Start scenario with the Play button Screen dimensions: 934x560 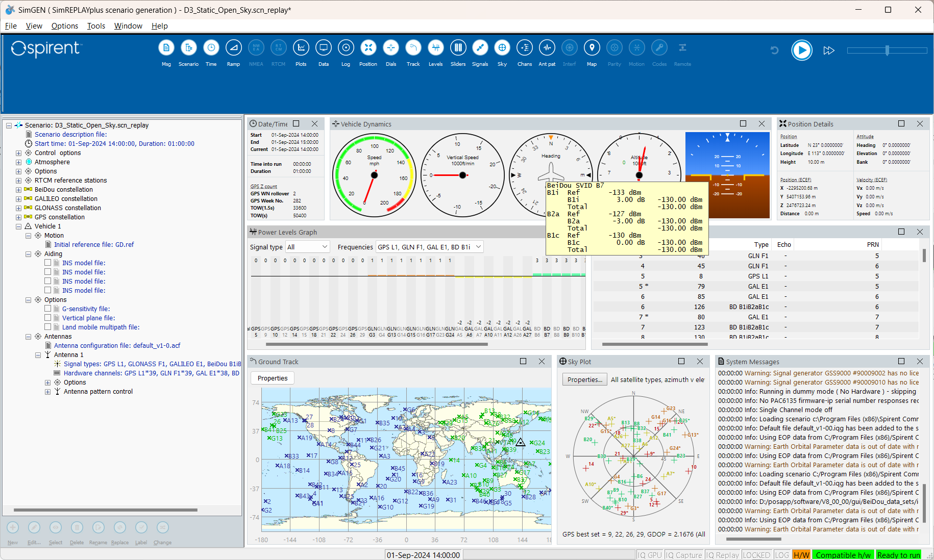801,50
